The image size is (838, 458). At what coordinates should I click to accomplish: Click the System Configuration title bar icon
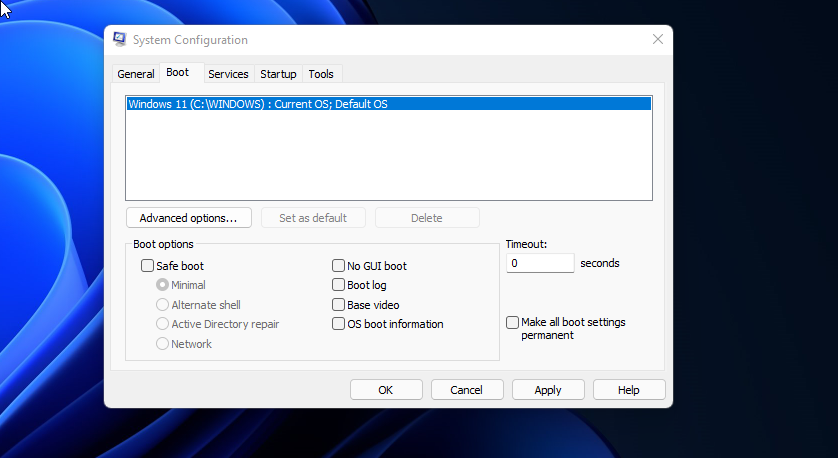(120, 40)
